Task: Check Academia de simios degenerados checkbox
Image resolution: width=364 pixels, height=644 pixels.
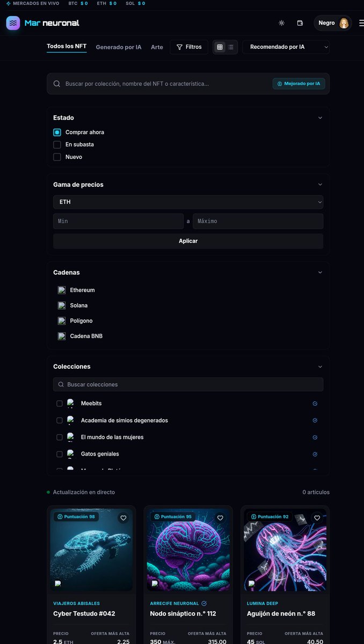Action: pyautogui.click(x=60, y=421)
